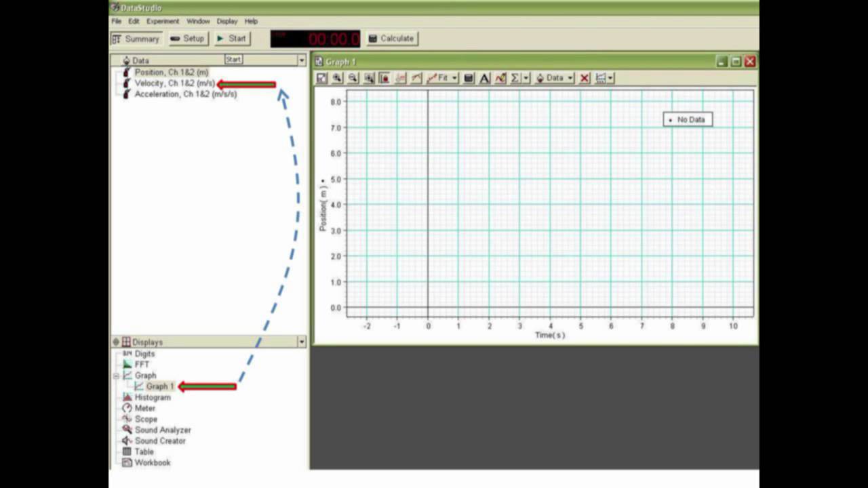
Task: Open the Display menu
Action: coord(227,22)
